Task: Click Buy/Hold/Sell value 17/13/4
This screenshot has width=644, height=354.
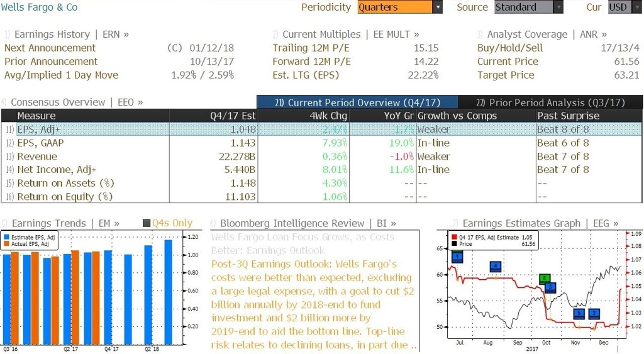Action: pos(620,48)
